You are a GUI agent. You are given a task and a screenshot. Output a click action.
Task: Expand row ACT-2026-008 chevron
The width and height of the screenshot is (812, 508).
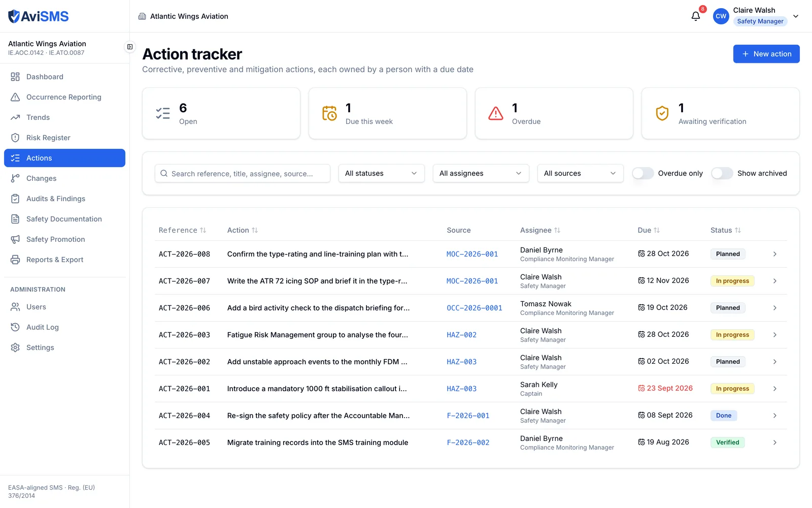pos(775,254)
